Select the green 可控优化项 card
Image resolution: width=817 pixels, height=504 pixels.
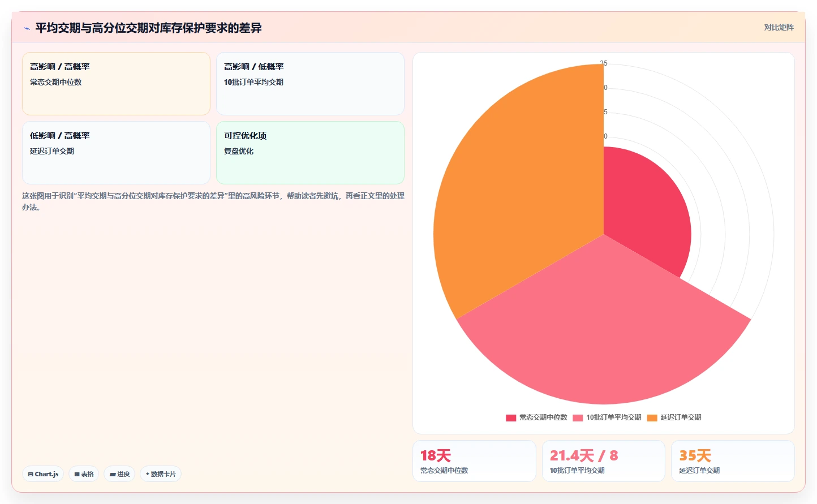point(310,153)
